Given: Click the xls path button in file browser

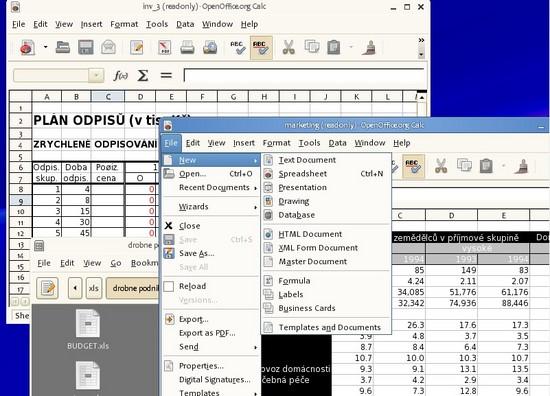Looking at the screenshot, I should (94, 288).
